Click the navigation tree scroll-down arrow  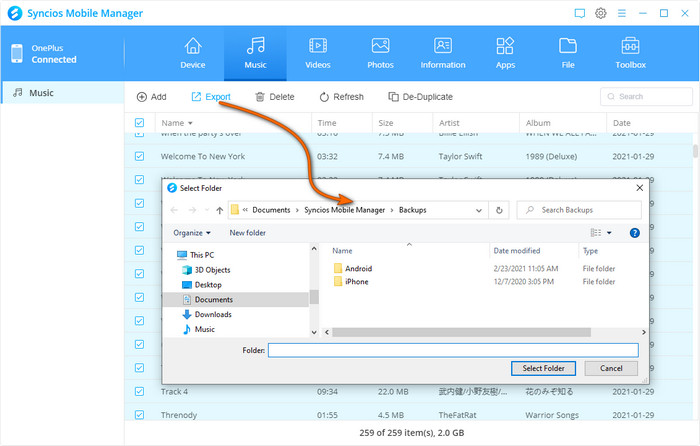[314, 332]
